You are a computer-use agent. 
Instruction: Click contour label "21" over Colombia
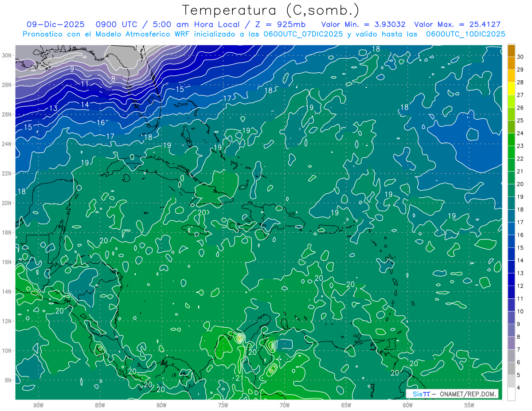(239, 378)
